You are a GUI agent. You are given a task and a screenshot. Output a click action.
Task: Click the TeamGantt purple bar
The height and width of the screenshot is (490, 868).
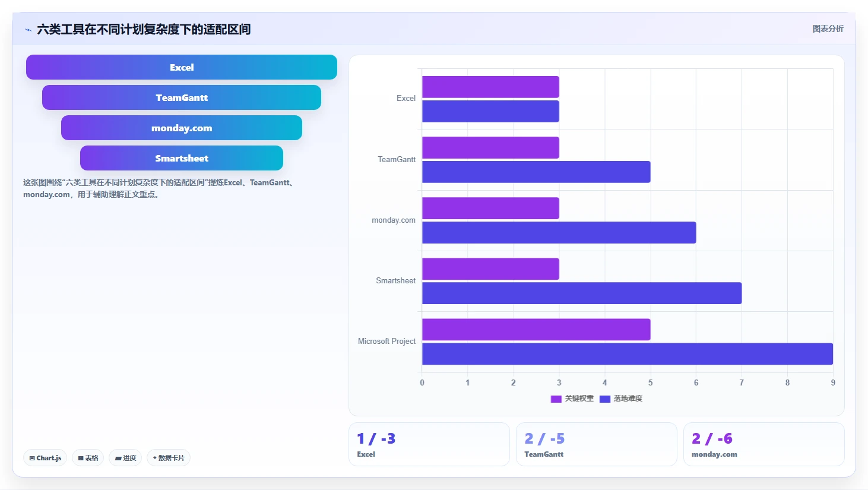tap(490, 147)
